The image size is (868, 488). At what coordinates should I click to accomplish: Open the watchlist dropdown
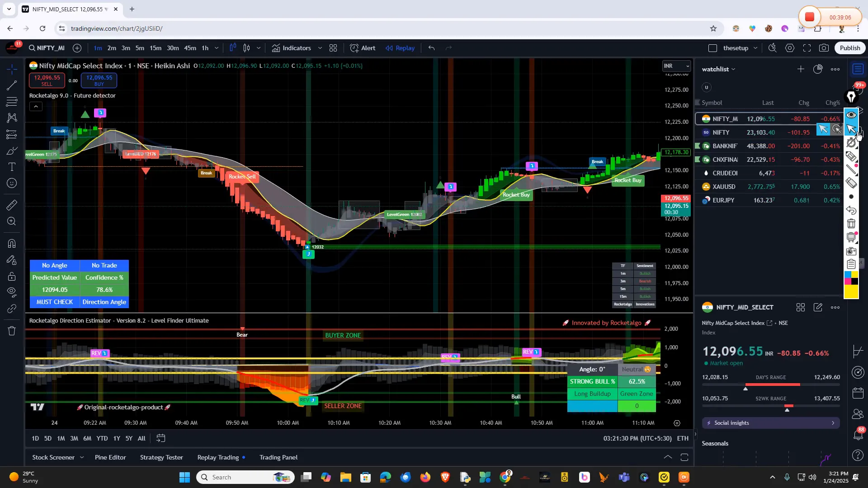point(718,69)
